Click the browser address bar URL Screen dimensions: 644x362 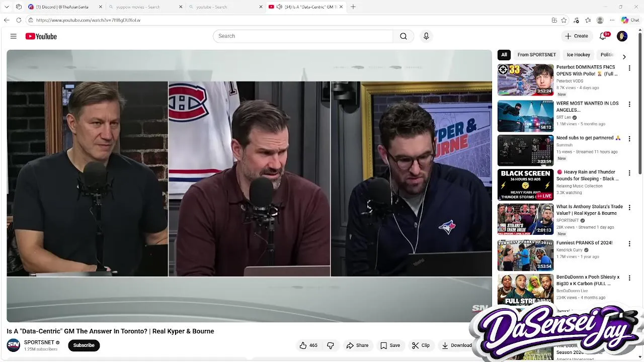coord(88,20)
